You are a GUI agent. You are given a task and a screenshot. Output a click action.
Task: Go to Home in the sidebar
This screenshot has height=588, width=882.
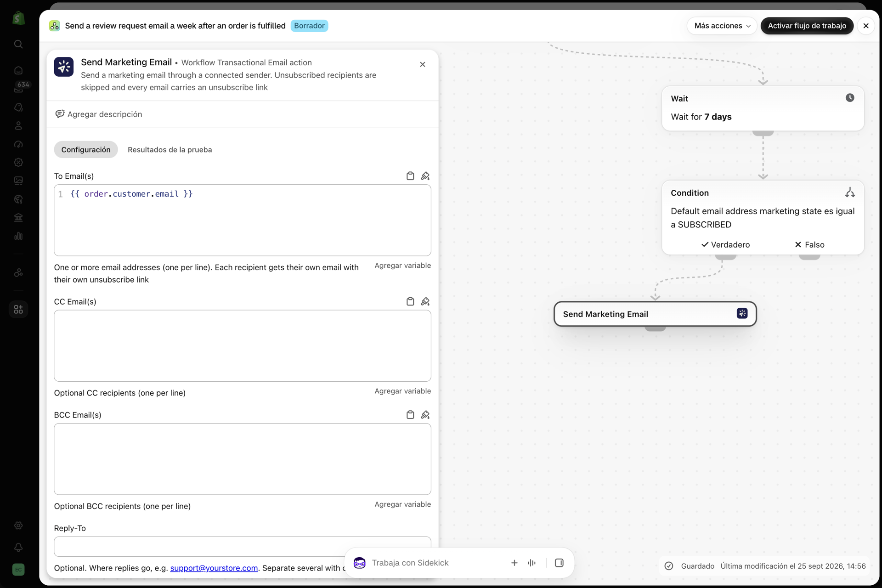point(18,70)
